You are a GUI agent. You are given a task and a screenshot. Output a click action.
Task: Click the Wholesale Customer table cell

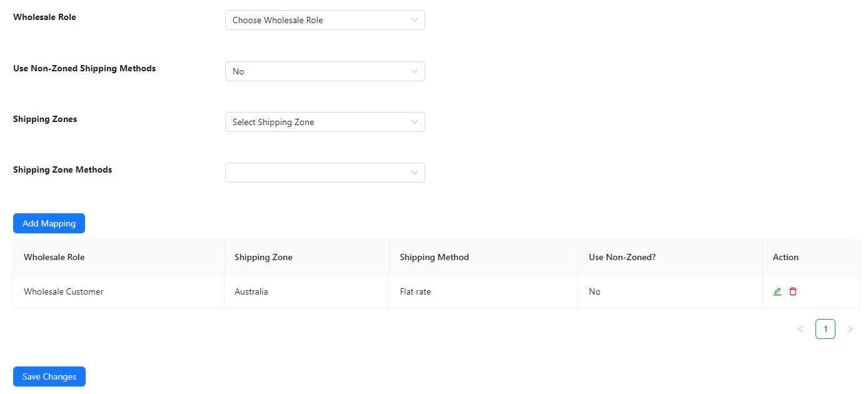(64, 291)
